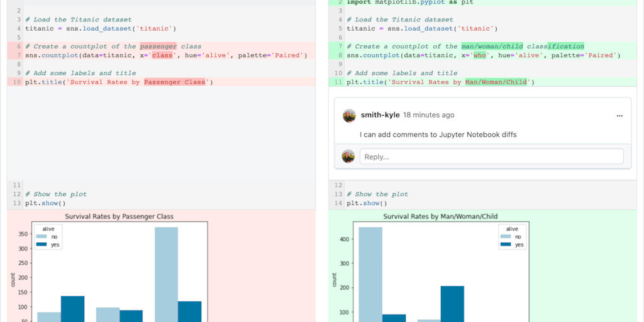Image resolution: width=644 pixels, height=322 pixels.
Task: Click the tall dark-blue bar in right chart
Action: [452, 304]
